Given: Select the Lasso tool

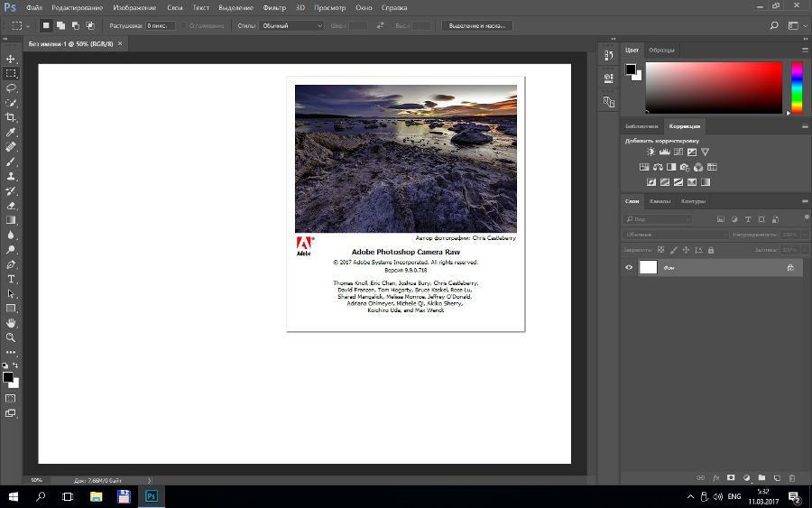Looking at the screenshot, I should point(10,88).
